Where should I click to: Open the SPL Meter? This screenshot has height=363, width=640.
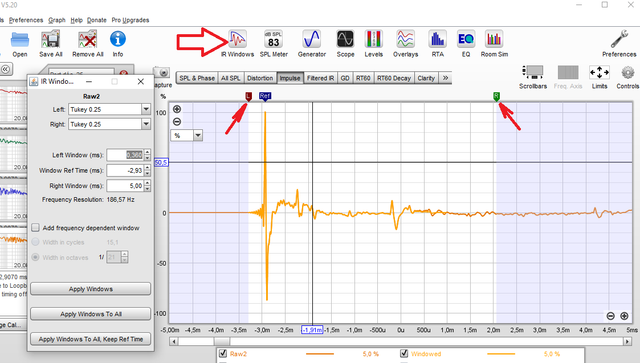tap(273, 43)
